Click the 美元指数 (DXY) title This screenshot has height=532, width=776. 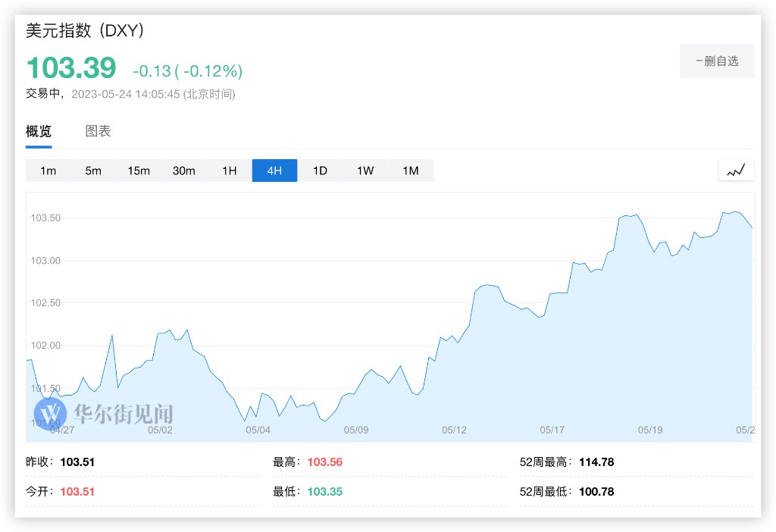(85, 30)
